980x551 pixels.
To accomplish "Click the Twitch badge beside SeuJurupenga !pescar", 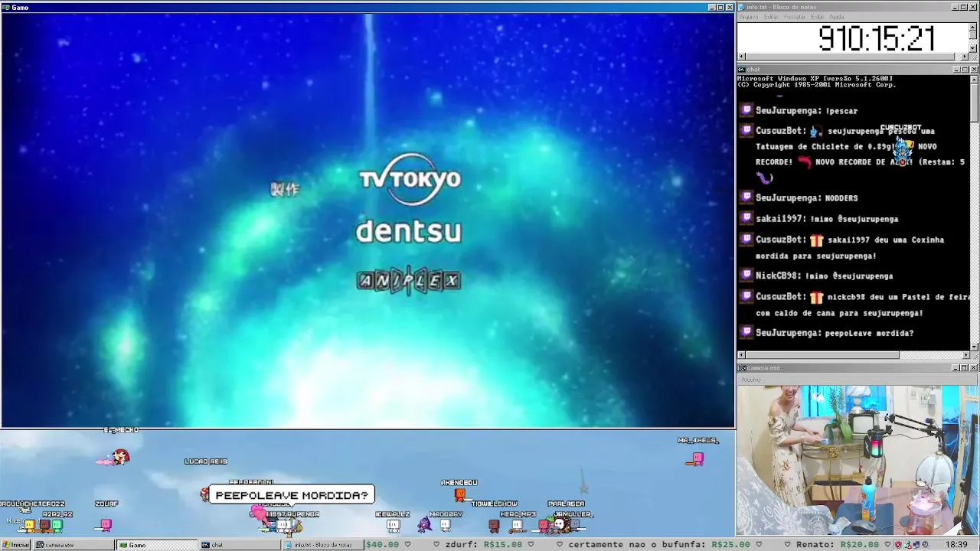I will click(746, 110).
